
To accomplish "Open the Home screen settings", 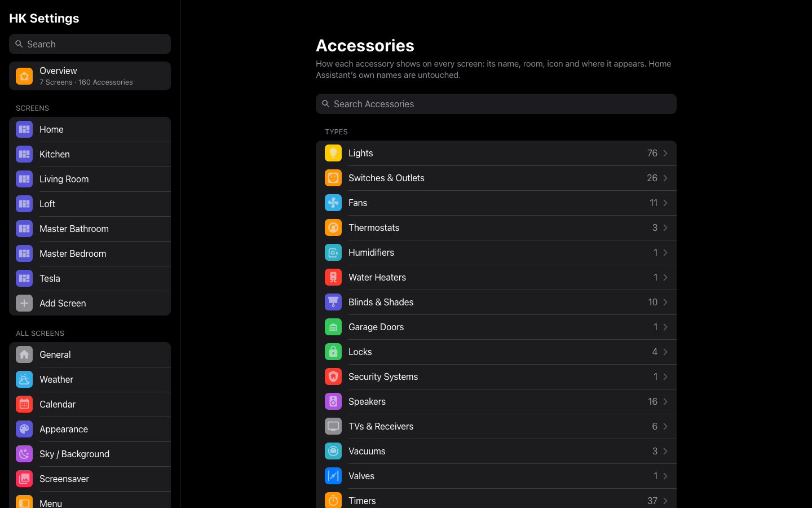I will 90,129.
